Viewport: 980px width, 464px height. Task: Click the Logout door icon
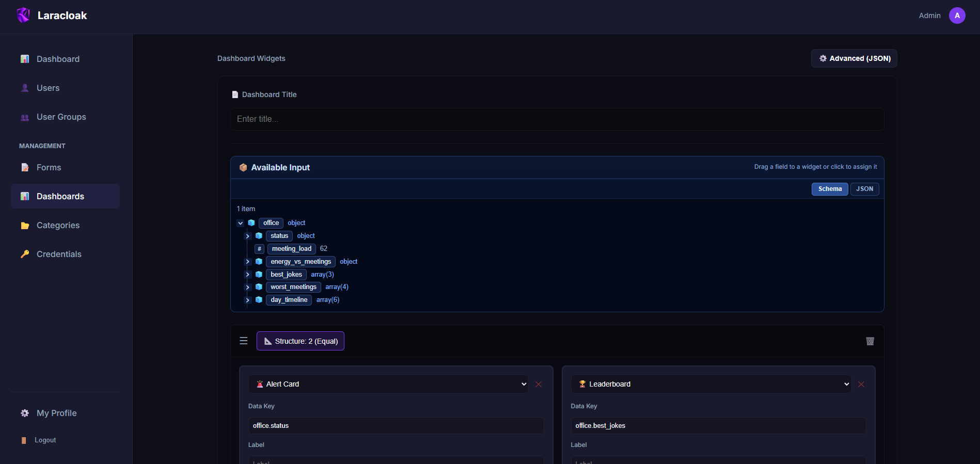pos(24,440)
